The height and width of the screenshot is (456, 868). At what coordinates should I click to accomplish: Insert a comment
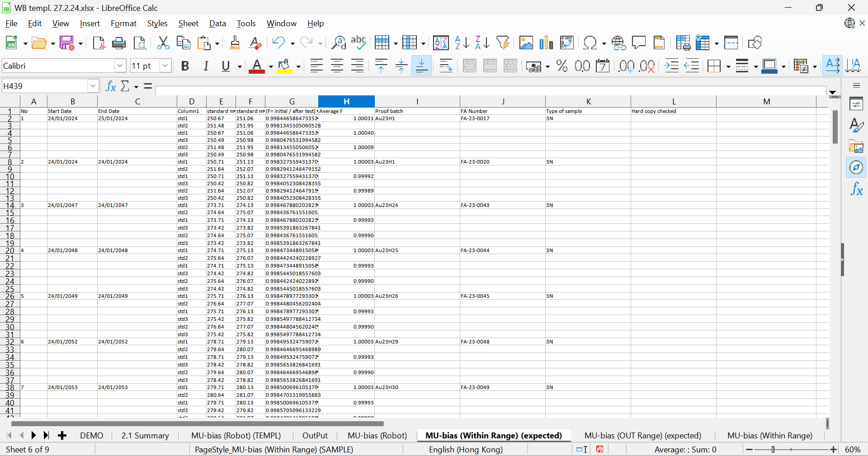[x=639, y=43]
